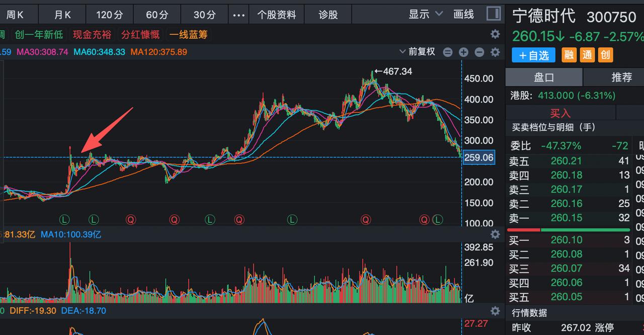Click the 259.06 crosshair price label
The height and width of the screenshot is (335, 644).
pos(478,157)
